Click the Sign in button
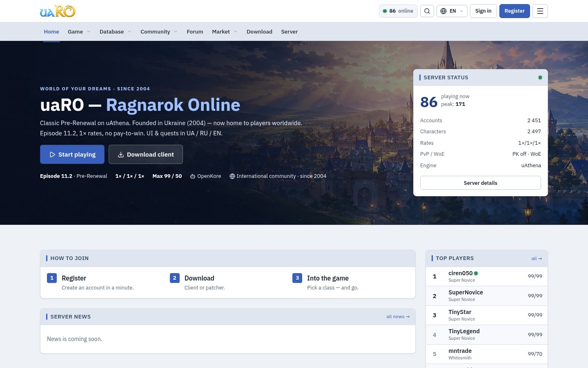This screenshot has height=368, width=588. coord(483,11)
